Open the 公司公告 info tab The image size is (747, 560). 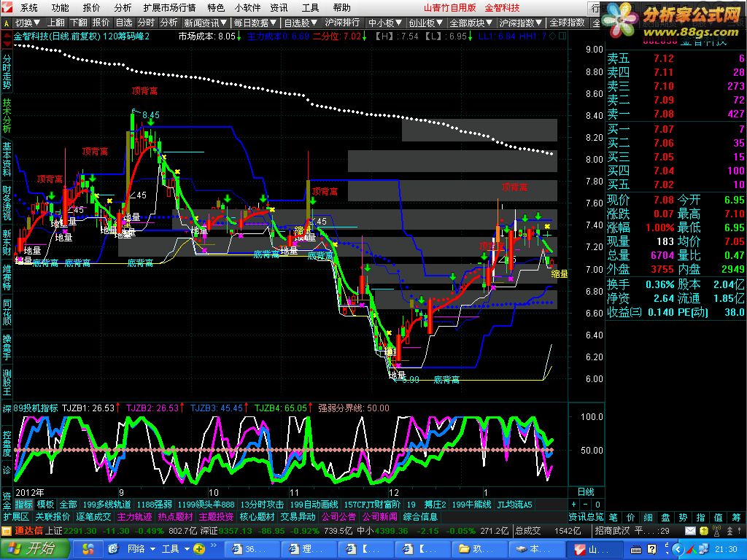pos(338,517)
